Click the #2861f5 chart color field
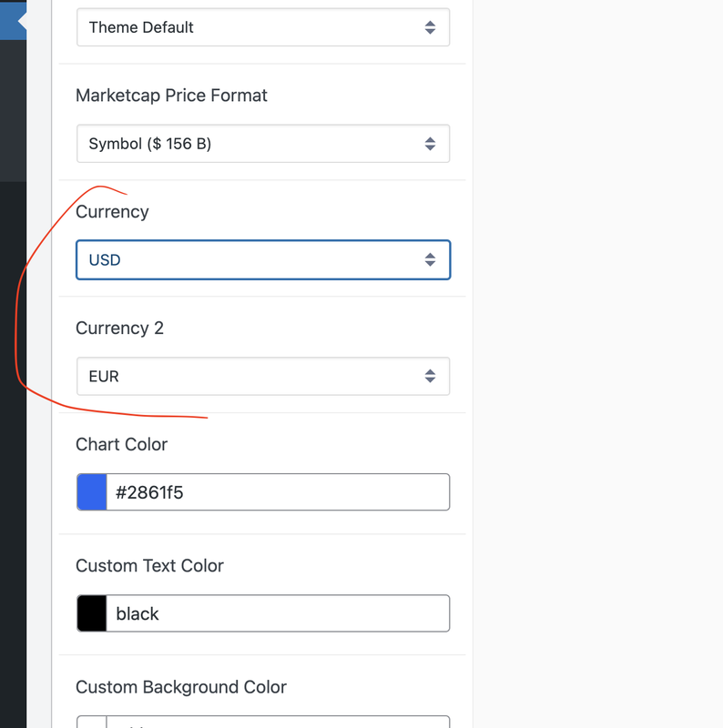The width and height of the screenshot is (723, 728). point(278,492)
